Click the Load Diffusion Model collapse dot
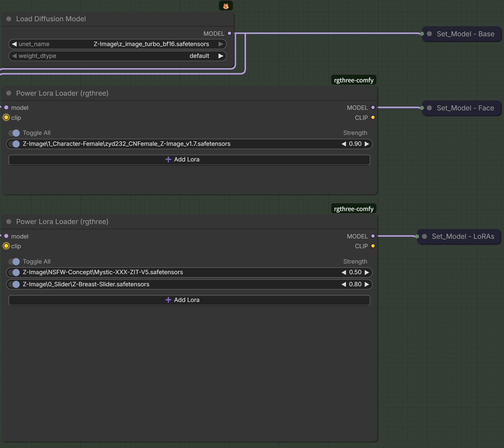The image size is (504, 448). pos(9,19)
